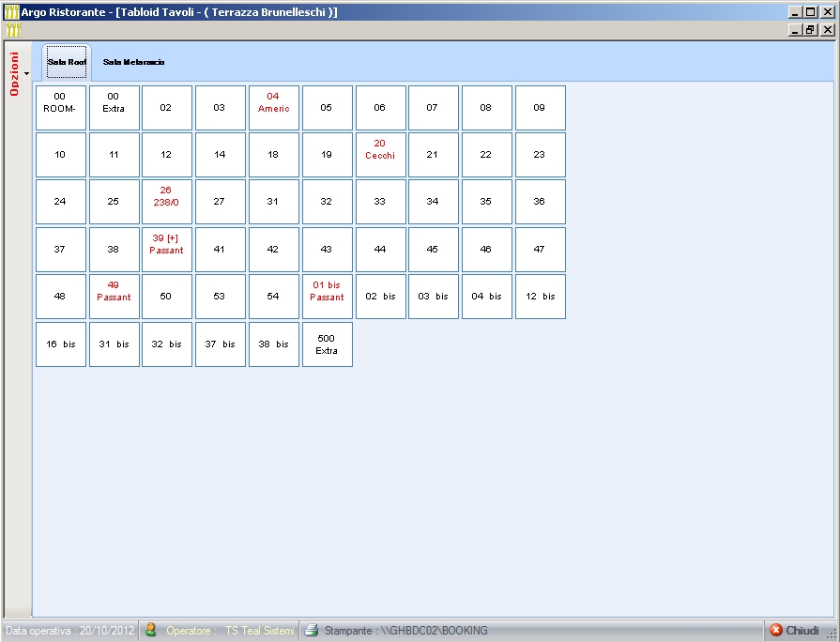Select table 12 bis

click(x=541, y=297)
